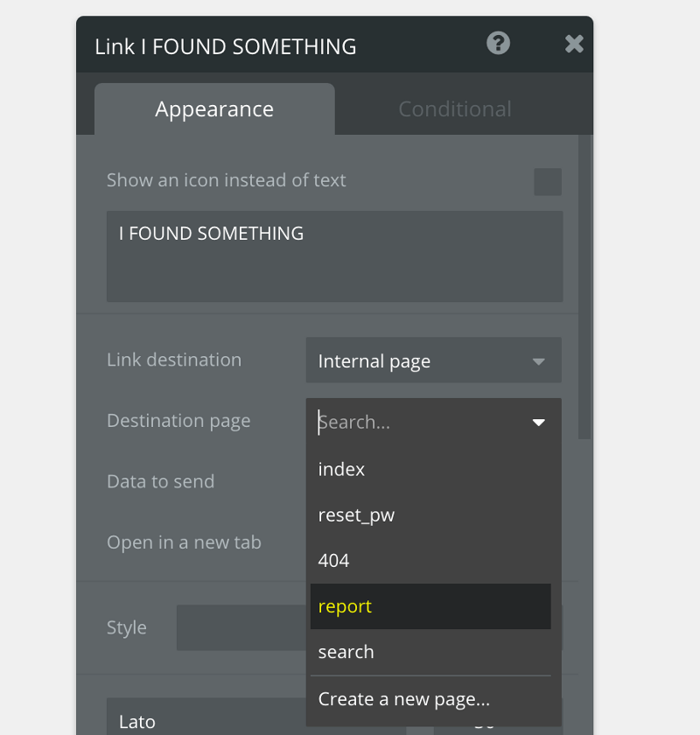Image resolution: width=700 pixels, height=735 pixels.
Task: Open the help icon in the dialog header
Action: (497, 43)
